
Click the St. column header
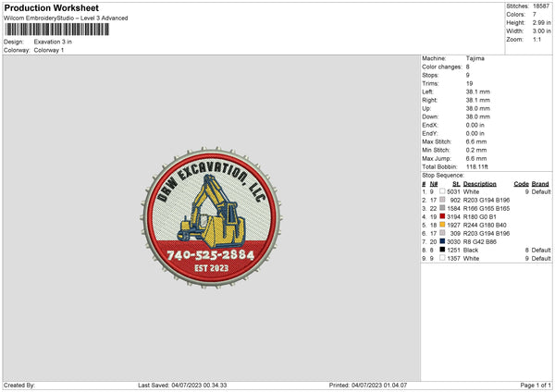click(x=456, y=184)
